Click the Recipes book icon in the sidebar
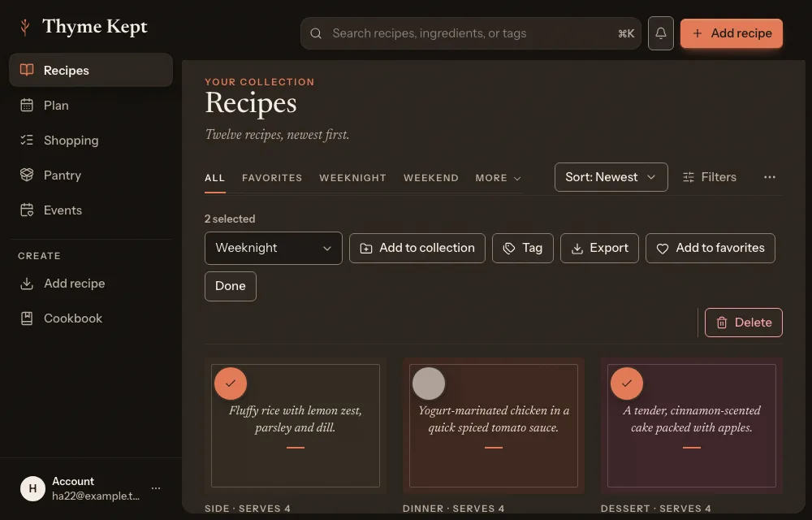 pos(27,70)
